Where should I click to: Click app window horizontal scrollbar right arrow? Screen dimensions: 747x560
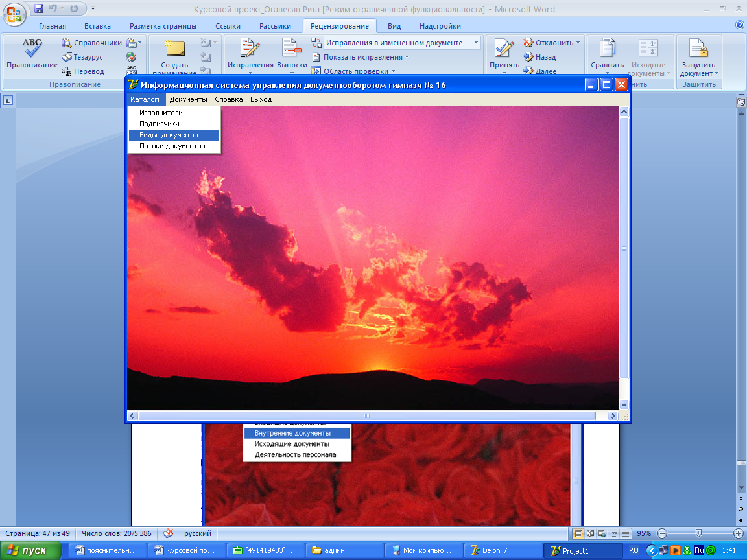click(x=613, y=415)
